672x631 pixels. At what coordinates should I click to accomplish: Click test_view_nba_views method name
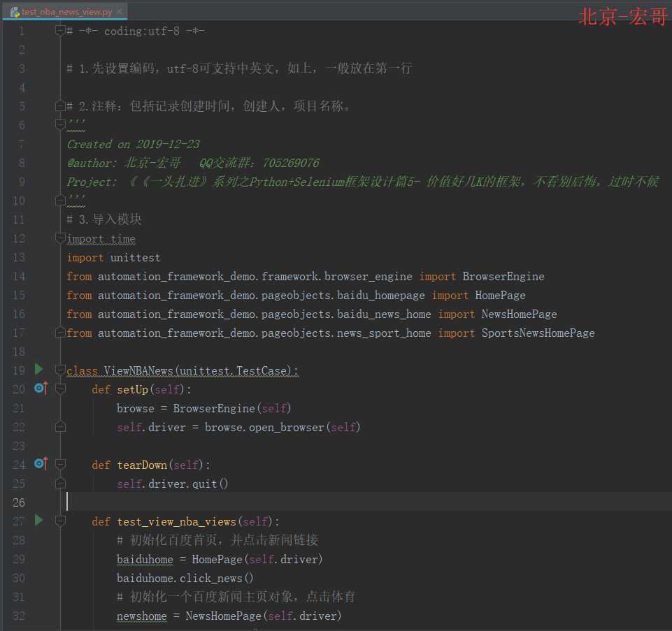click(177, 521)
